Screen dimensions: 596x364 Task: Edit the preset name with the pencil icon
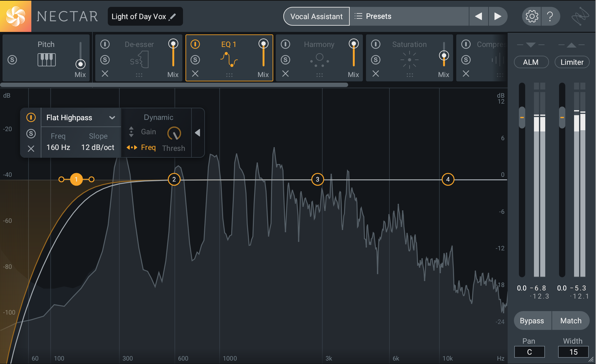pyautogui.click(x=172, y=17)
